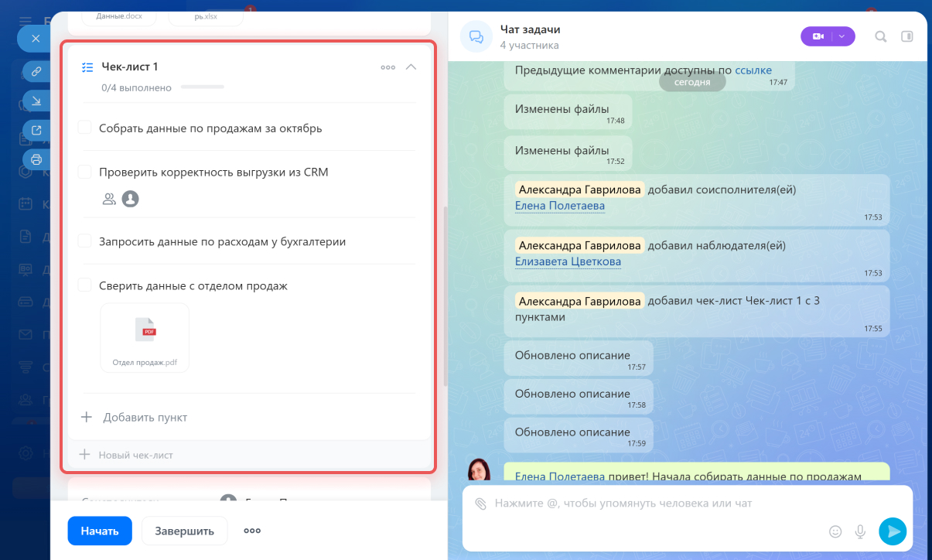Check 'Собрать данные по продажам за октябрь'
This screenshot has width=932, height=560.
click(x=85, y=128)
